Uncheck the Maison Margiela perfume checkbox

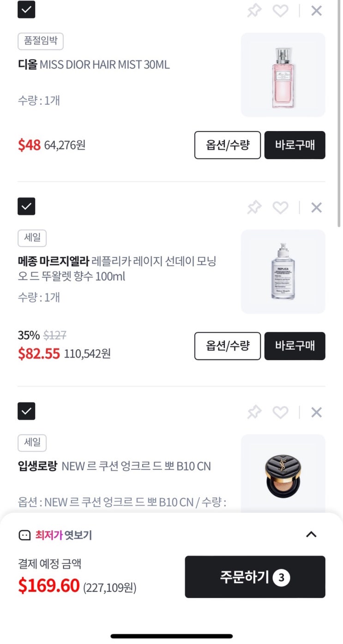pos(26,206)
